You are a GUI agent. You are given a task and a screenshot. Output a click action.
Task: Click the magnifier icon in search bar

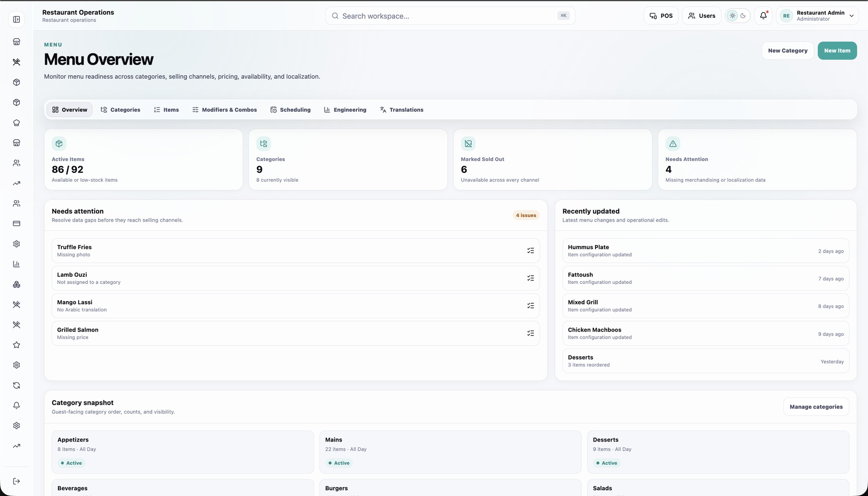335,16
